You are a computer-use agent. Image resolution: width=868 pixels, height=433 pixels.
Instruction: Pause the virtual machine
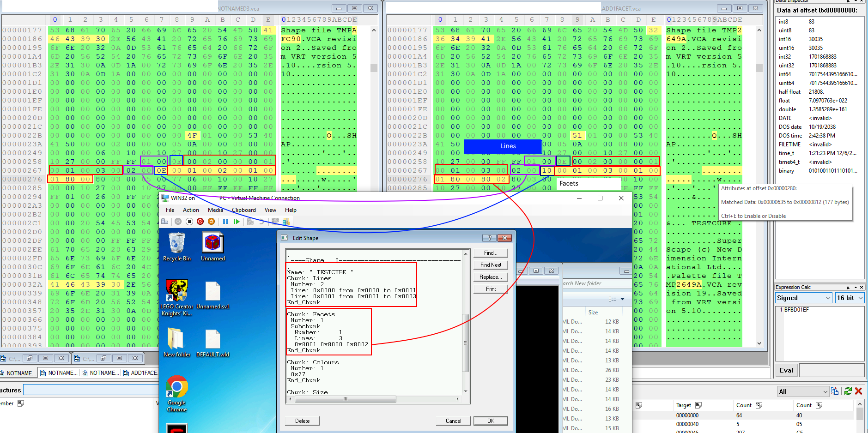pyautogui.click(x=225, y=222)
